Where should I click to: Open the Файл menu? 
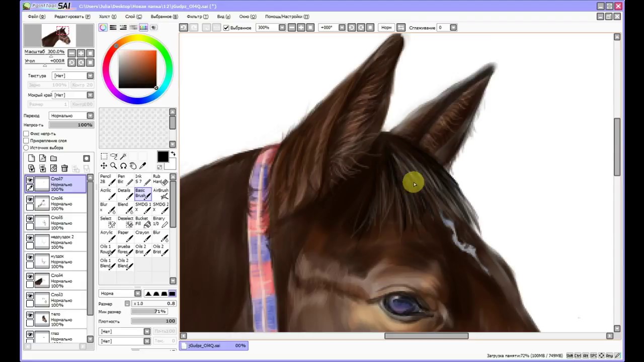point(36,17)
